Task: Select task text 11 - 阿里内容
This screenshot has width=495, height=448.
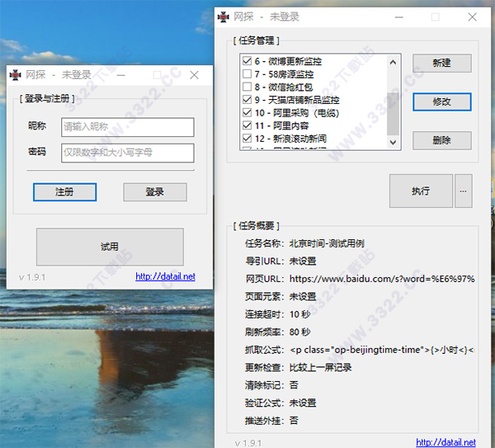Action: [281, 125]
